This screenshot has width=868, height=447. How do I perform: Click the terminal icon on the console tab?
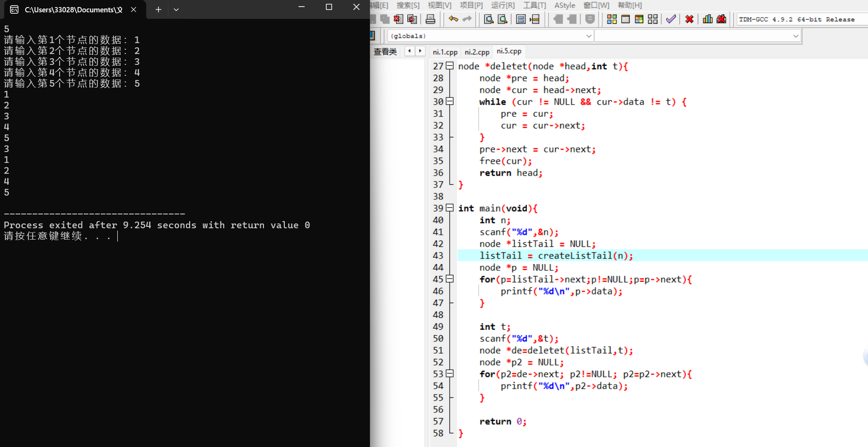click(x=14, y=9)
